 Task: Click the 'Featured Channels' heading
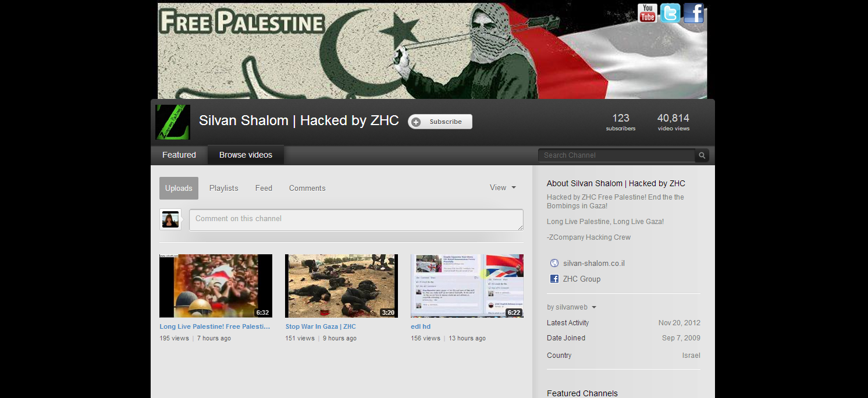click(x=582, y=393)
